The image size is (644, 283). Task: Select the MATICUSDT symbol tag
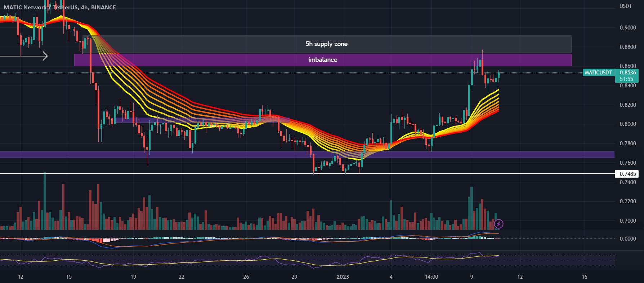pos(598,73)
